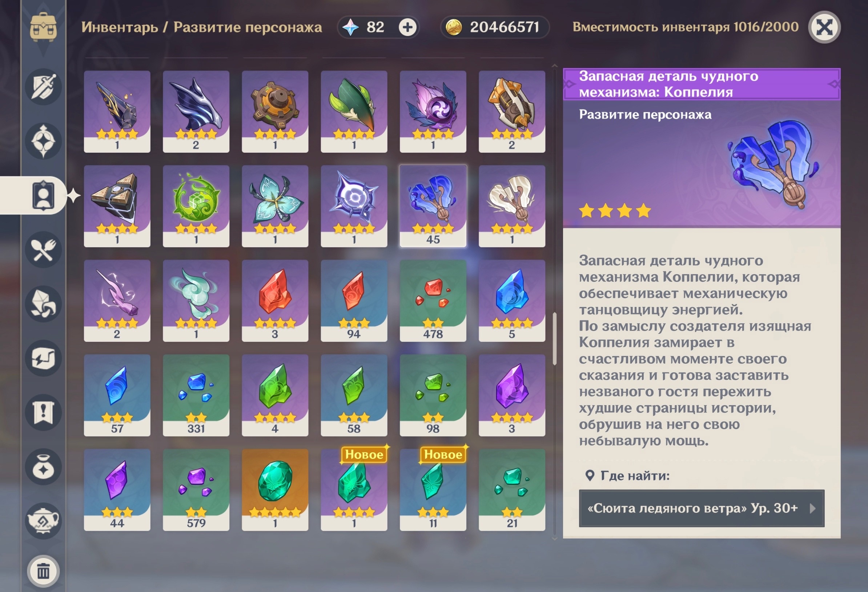Select the white Coppelia spare part item

512,206
